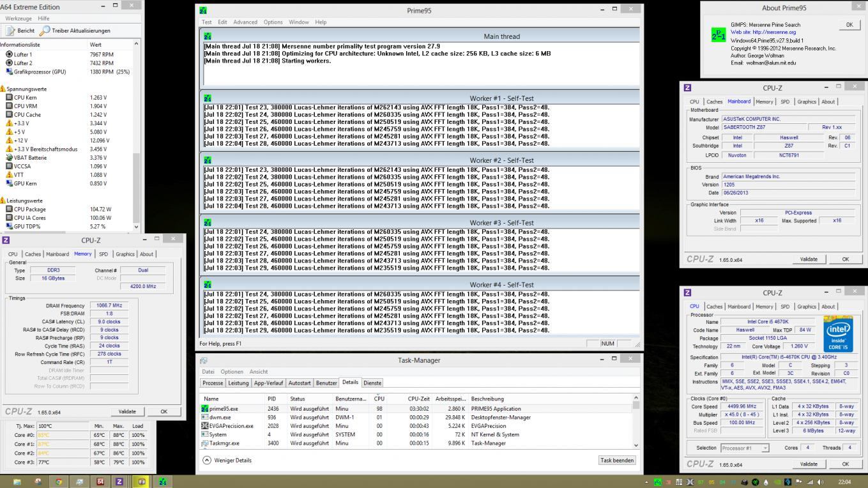
Task: Open About tab in CPU-Z Mainboard window
Action: tap(828, 102)
